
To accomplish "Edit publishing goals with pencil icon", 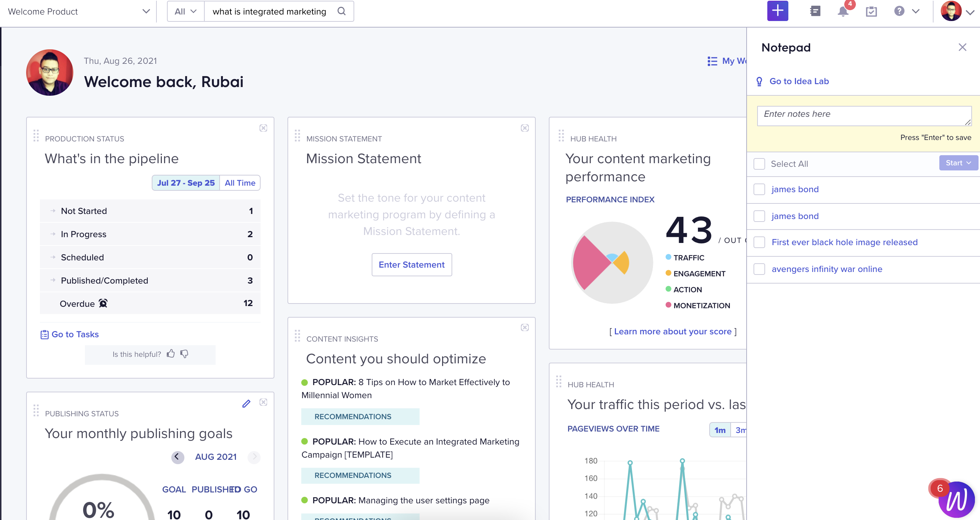I will tap(246, 403).
